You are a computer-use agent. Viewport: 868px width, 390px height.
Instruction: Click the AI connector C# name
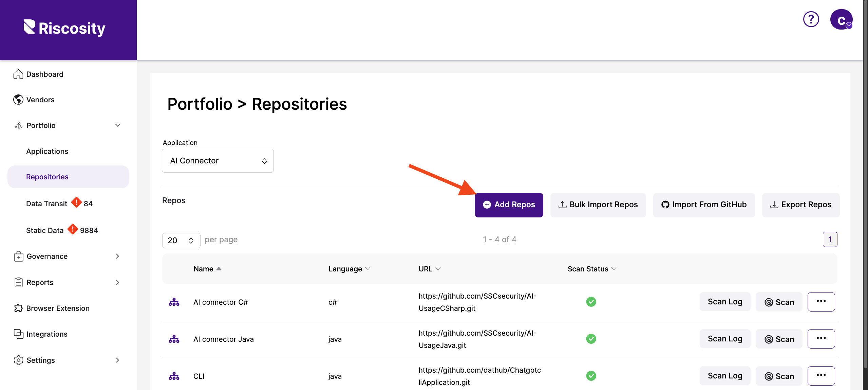pyautogui.click(x=221, y=302)
